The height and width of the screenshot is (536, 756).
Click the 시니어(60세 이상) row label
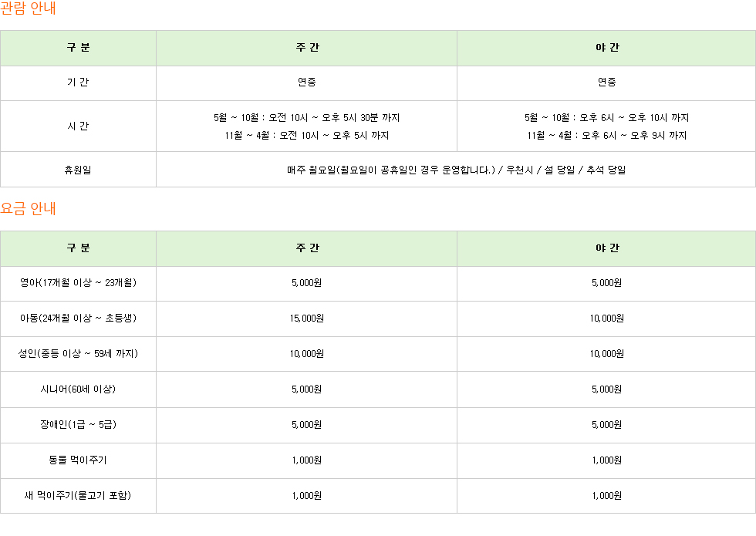[78, 389]
